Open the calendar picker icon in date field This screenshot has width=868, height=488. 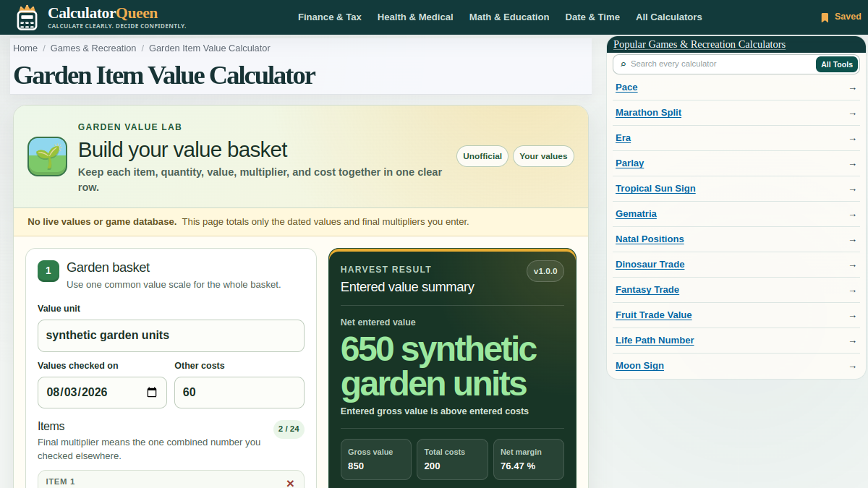click(152, 393)
